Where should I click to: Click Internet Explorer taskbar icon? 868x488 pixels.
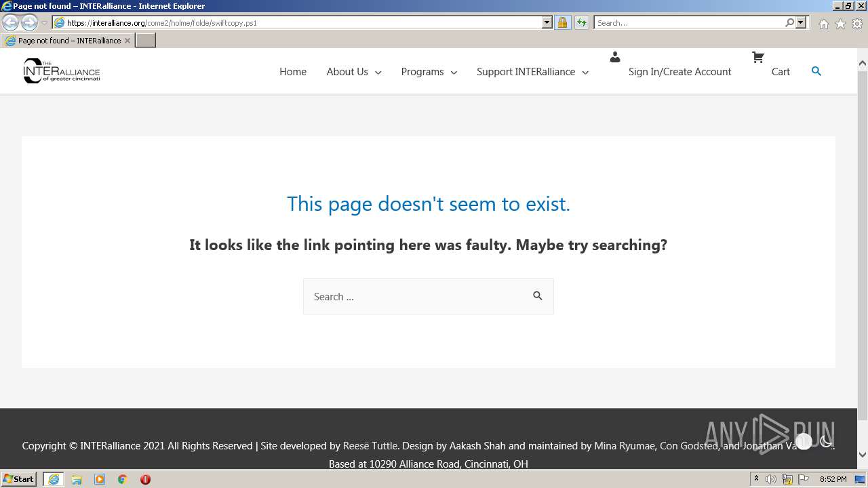click(x=54, y=479)
